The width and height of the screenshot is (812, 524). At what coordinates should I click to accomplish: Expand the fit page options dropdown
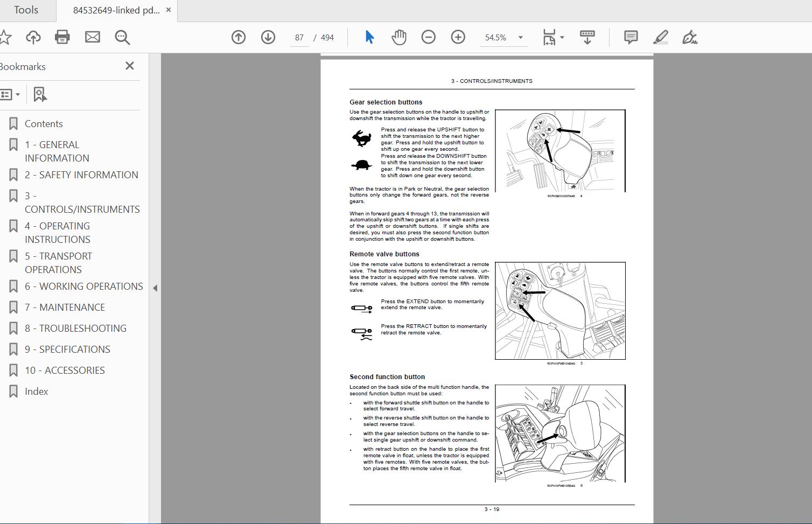click(x=562, y=38)
